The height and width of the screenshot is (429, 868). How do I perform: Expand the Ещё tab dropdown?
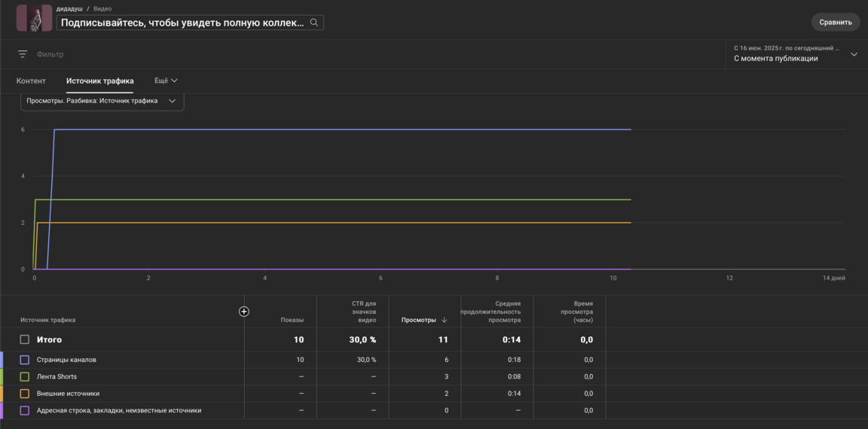166,81
